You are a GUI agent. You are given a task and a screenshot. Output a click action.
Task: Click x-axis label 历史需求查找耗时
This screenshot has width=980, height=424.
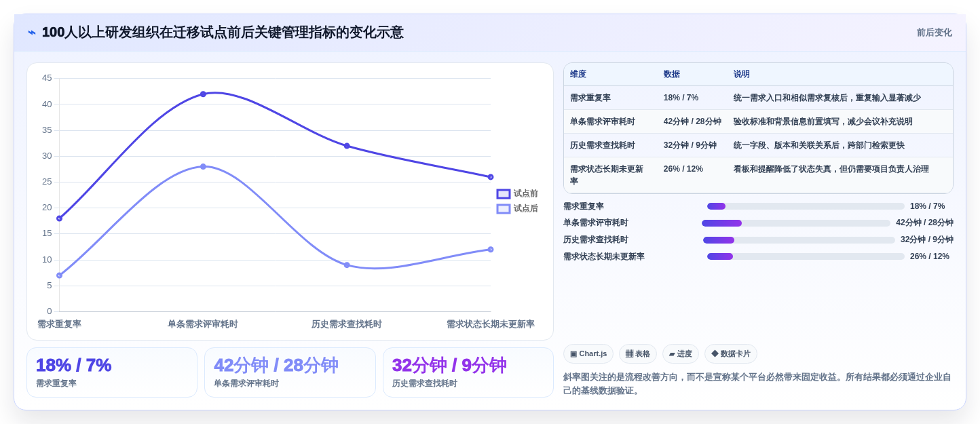[347, 324]
